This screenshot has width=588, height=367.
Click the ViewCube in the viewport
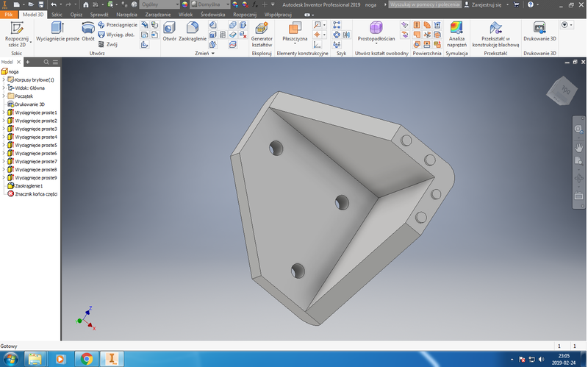(562, 90)
